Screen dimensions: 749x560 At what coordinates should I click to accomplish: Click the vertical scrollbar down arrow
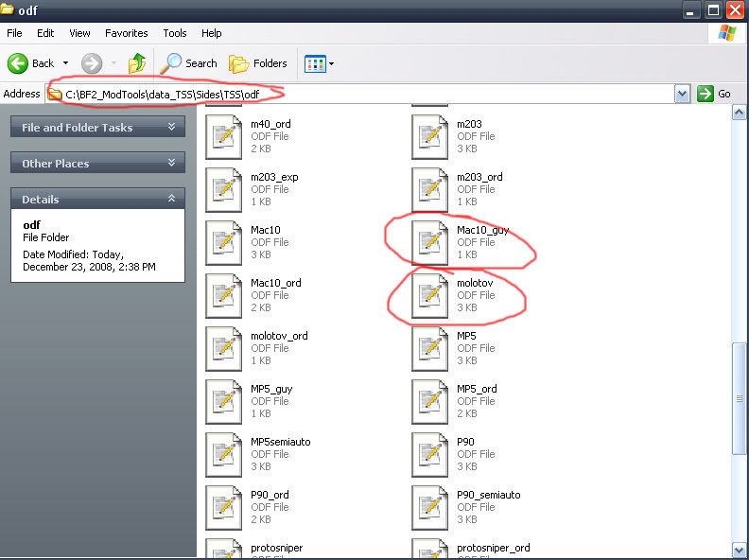(x=739, y=549)
